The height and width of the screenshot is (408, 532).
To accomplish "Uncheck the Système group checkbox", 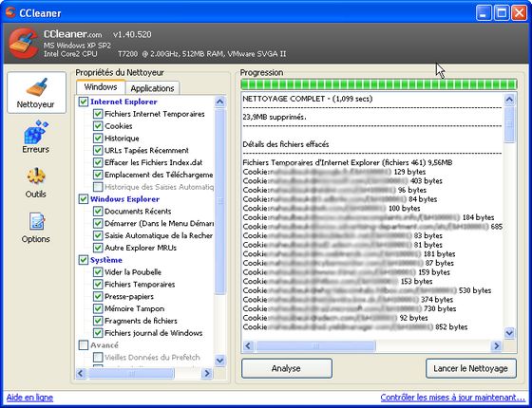I will coord(84,260).
